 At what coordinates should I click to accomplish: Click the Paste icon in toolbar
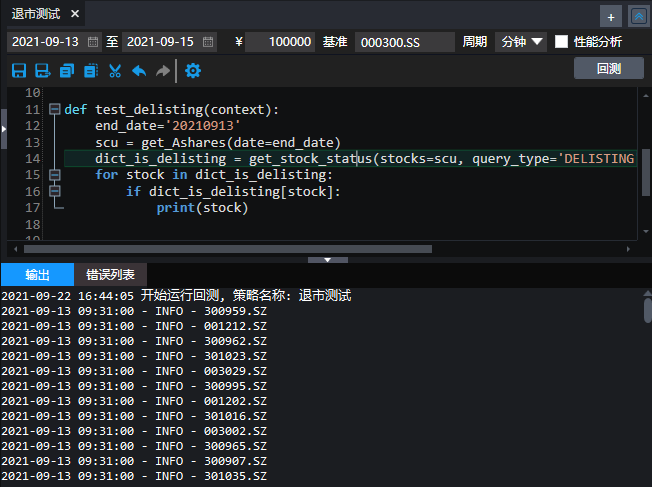click(91, 71)
